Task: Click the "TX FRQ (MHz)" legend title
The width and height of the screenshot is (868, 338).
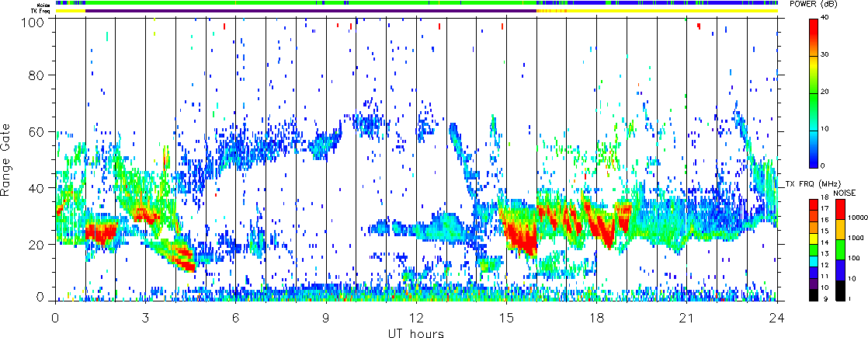Action: [x=813, y=184]
